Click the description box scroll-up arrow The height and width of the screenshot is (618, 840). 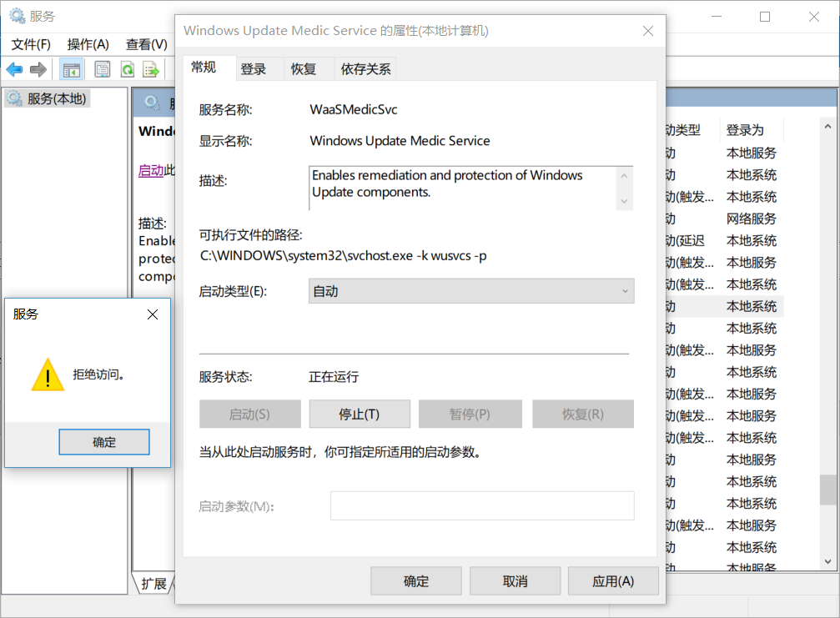[x=624, y=176]
